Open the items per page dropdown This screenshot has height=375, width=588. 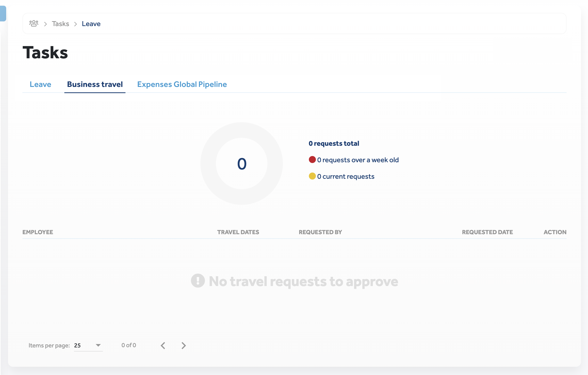click(88, 346)
